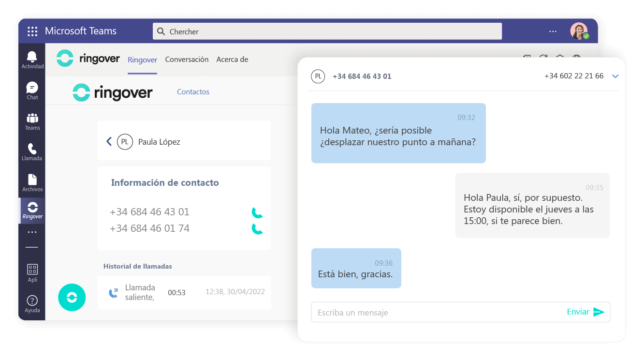Image resolution: width=644 pixels, height=361 pixels.
Task: Switch to the Conversación tab
Action: coord(187,60)
